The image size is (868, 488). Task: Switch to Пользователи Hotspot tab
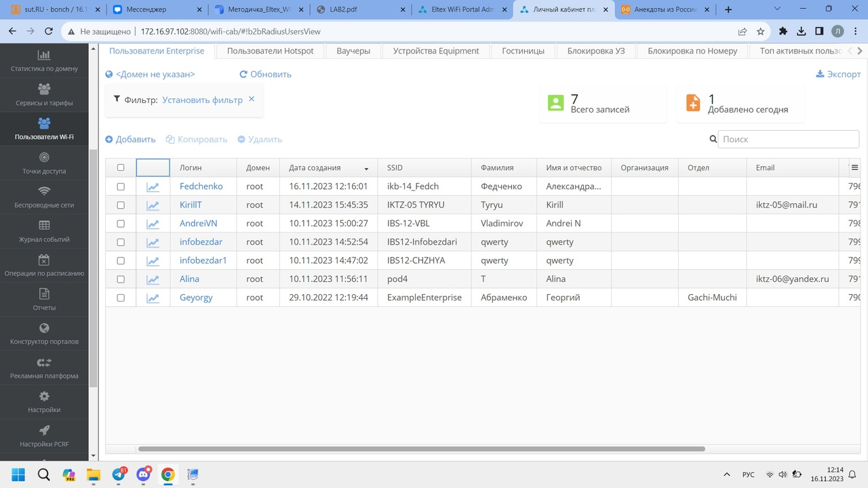pos(271,51)
